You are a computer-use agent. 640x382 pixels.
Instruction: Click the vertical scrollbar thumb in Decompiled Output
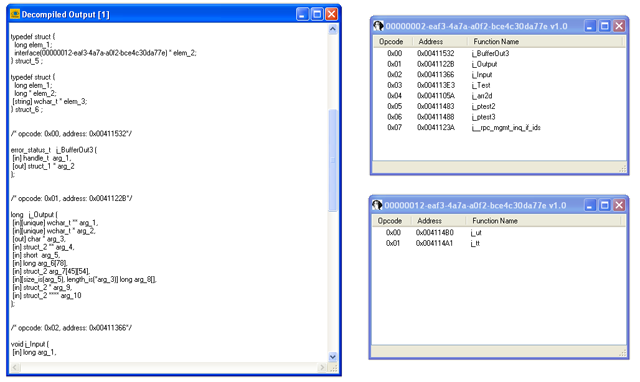[x=333, y=160]
